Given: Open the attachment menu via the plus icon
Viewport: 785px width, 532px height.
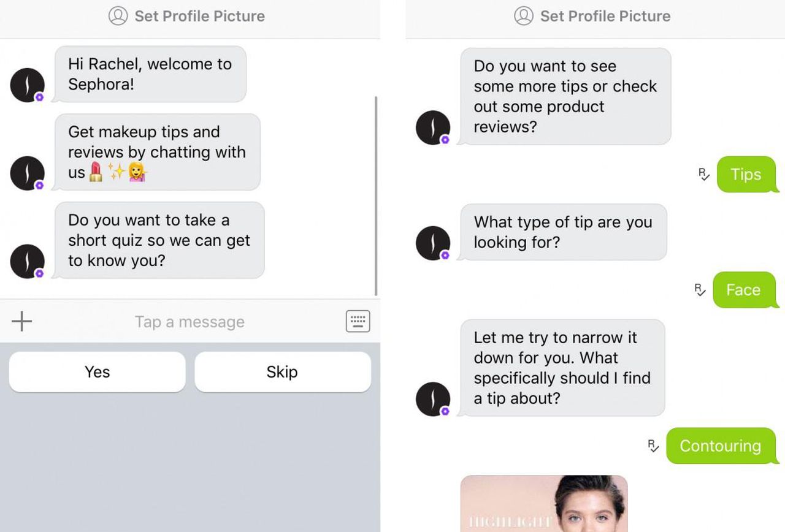Looking at the screenshot, I should tap(22, 321).
